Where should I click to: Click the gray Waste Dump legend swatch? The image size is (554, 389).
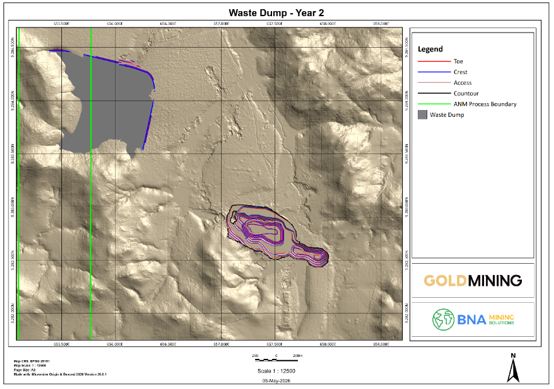click(422, 115)
